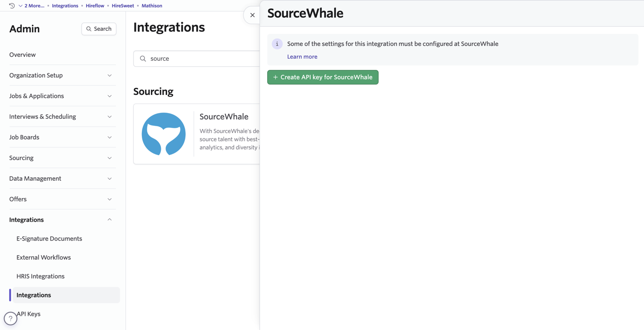Screen dimensions: 644x330
Task: Select the Integrations sub-item in sidebar
Action: tap(66, 295)
